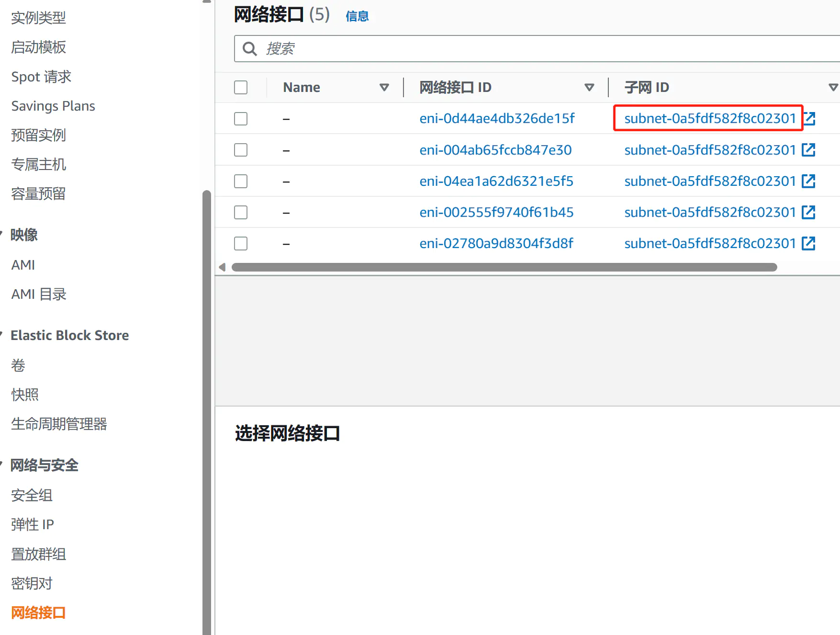Select 专属主机 sidebar entry

point(38,164)
